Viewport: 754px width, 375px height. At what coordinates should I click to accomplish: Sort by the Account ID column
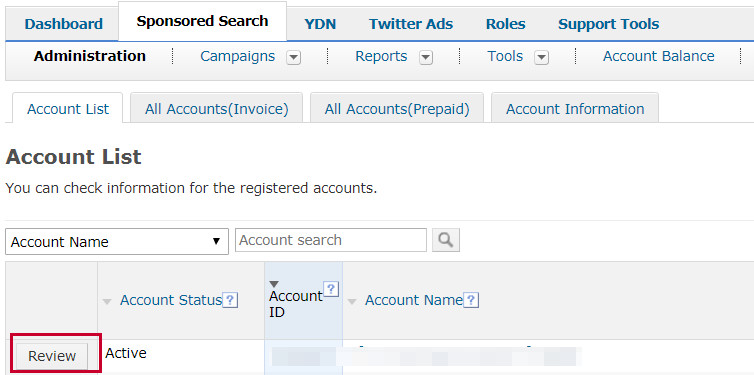point(296,304)
